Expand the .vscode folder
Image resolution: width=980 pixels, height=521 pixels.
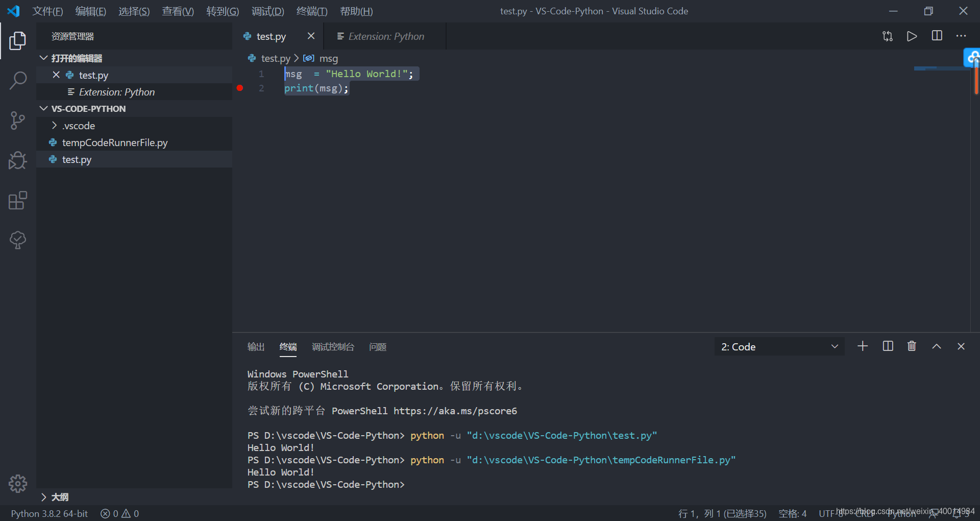point(54,126)
